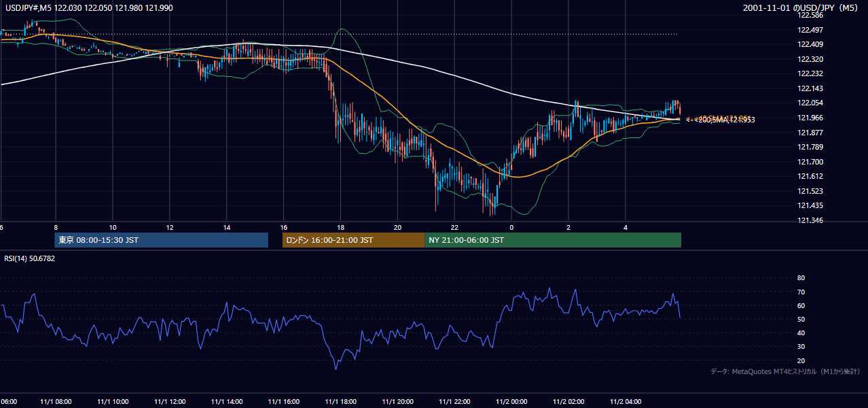868x408 pixels.
Task: Click hour label 20 under the price chart
Action: pyautogui.click(x=398, y=227)
